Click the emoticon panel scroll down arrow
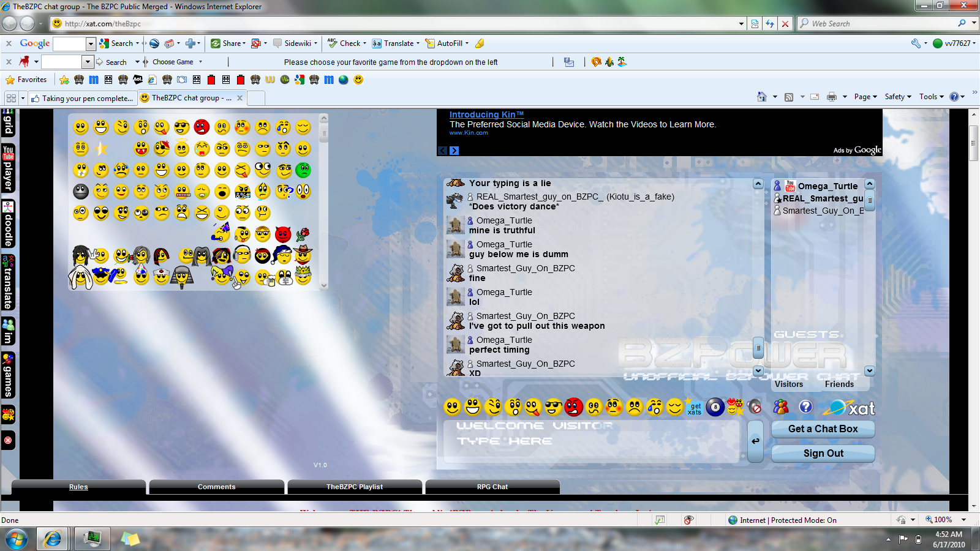 (x=324, y=285)
